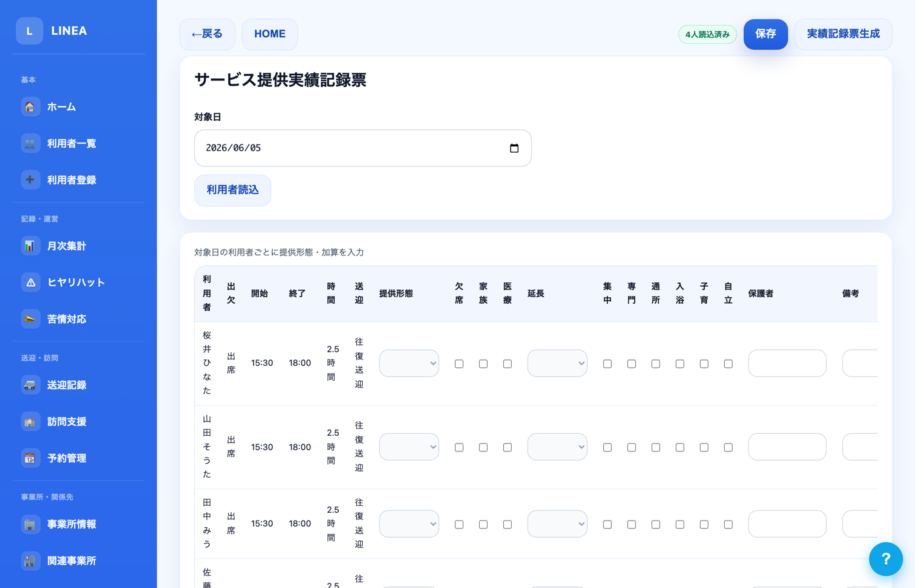Open 予約管理 sidebar item
The width and height of the screenshot is (915, 588).
78,458
